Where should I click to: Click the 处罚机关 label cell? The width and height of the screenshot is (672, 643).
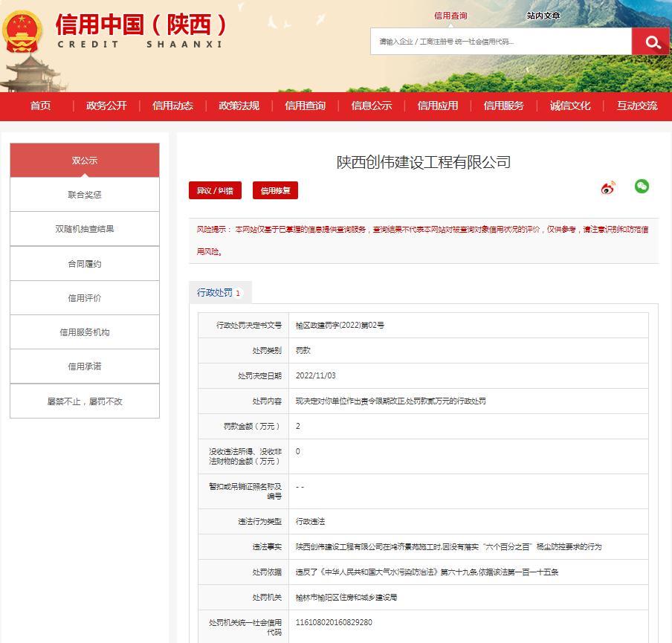click(244, 598)
